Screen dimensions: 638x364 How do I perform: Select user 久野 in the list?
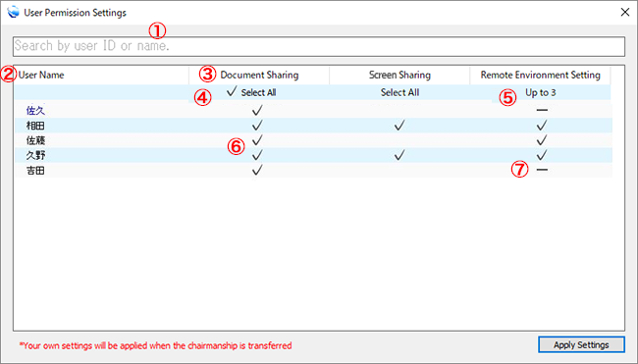point(35,155)
